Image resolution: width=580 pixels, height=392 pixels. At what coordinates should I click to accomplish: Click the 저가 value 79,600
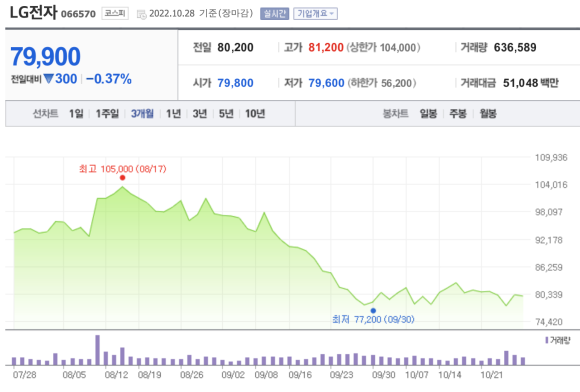(x=326, y=83)
